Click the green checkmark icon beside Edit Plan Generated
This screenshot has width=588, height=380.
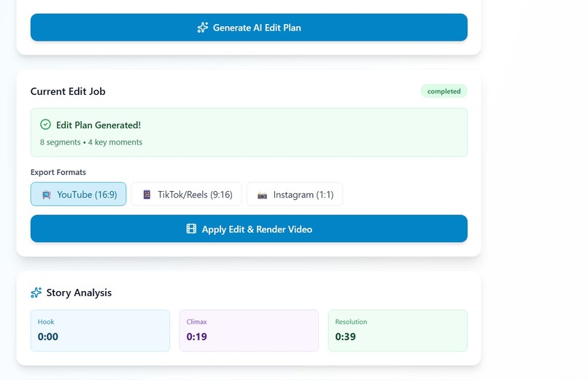[x=45, y=125]
